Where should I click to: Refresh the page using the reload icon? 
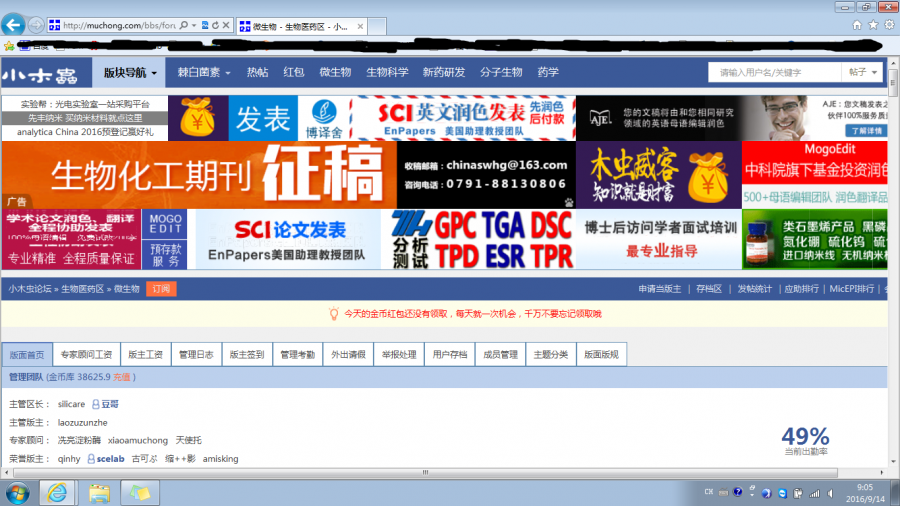[x=215, y=25]
